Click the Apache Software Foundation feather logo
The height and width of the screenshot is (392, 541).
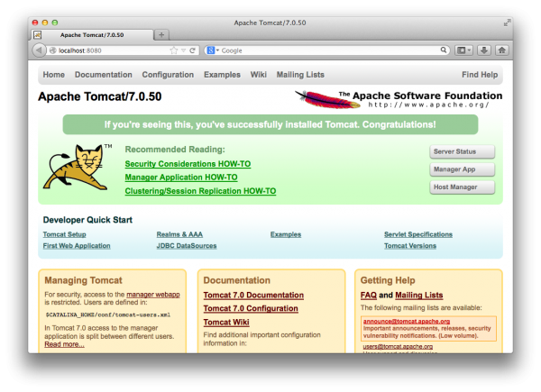(x=399, y=99)
